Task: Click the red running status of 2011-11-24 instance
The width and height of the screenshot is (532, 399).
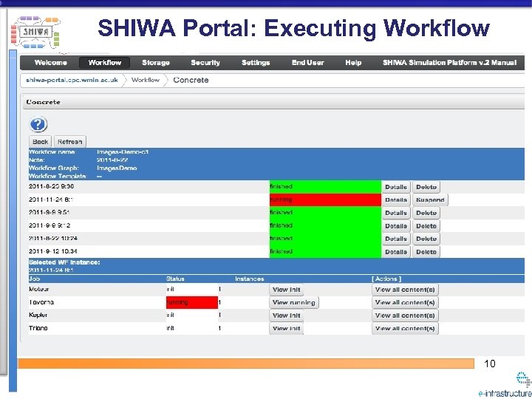Action: 325,199
